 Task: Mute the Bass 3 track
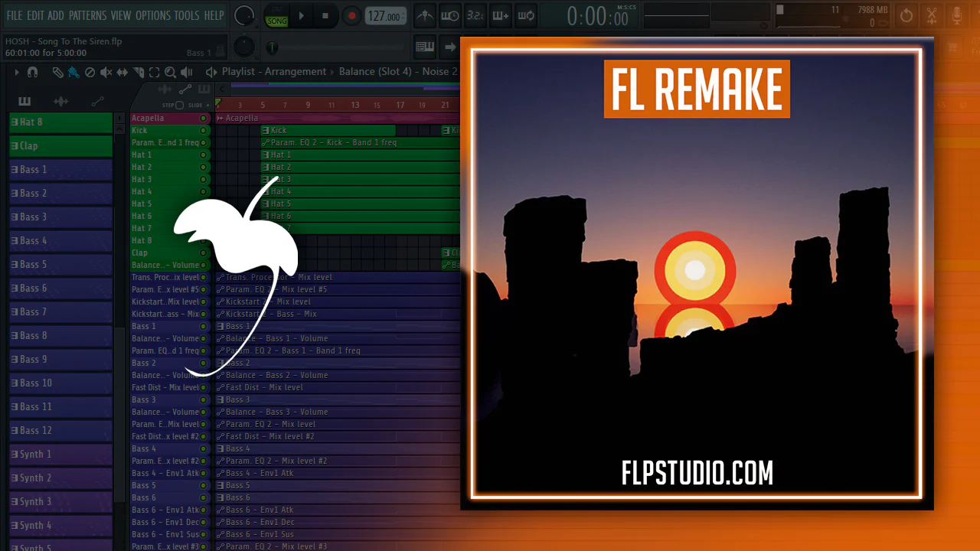pos(203,400)
